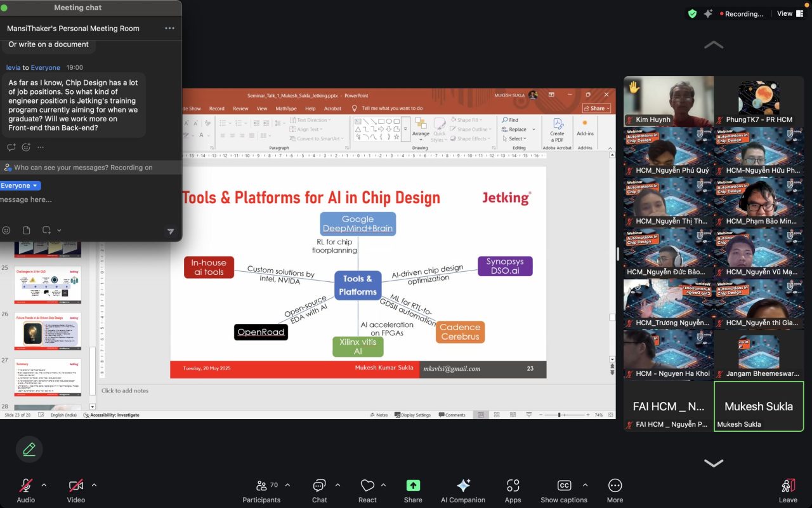Click sender name levia in chat

pos(13,67)
